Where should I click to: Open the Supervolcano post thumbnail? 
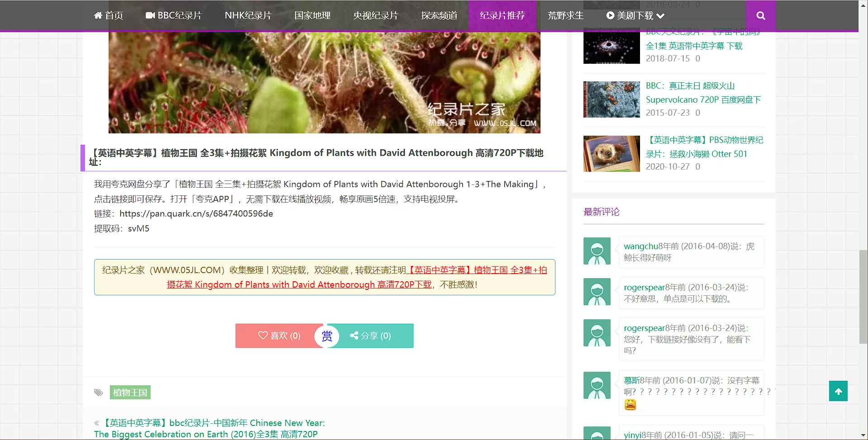(x=611, y=99)
